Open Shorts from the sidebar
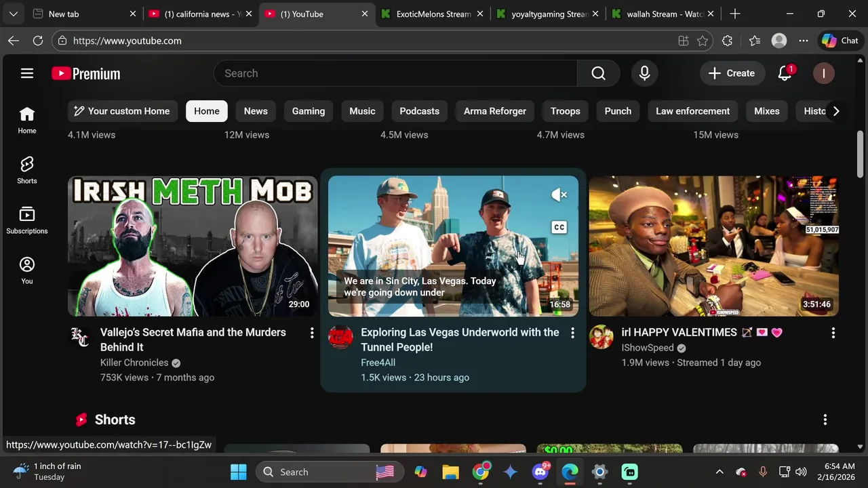This screenshot has width=868, height=488. click(27, 170)
